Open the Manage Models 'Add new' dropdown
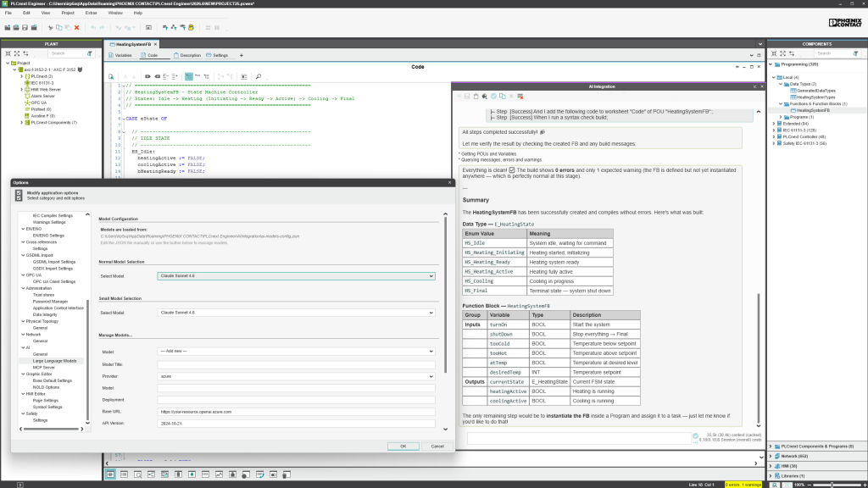868x488 pixels. coord(296,352)
